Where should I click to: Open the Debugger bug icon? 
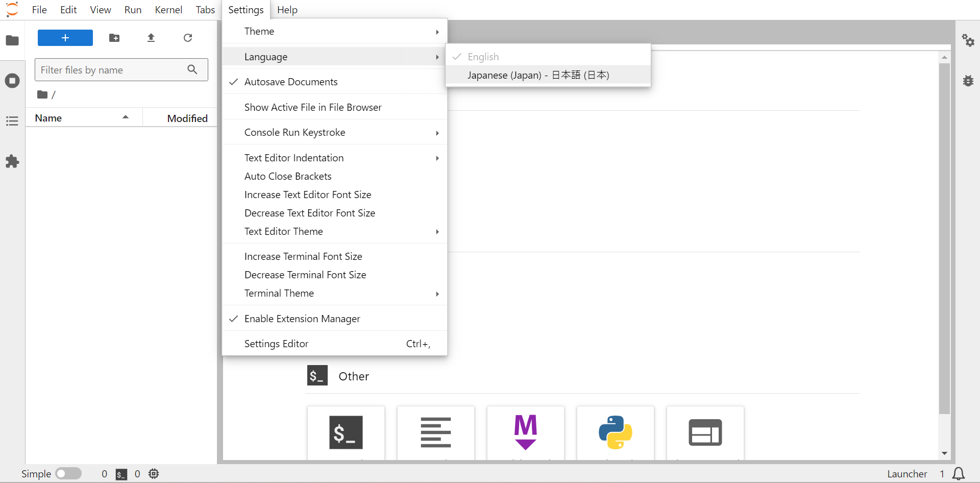(x=968, y=81)
